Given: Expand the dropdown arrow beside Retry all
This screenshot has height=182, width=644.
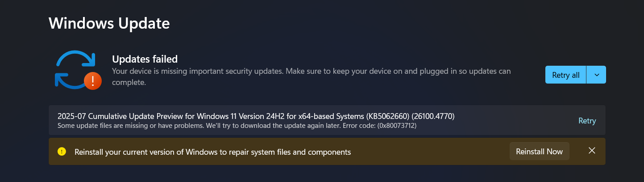Looking at the screenshot, I should 596,75.
